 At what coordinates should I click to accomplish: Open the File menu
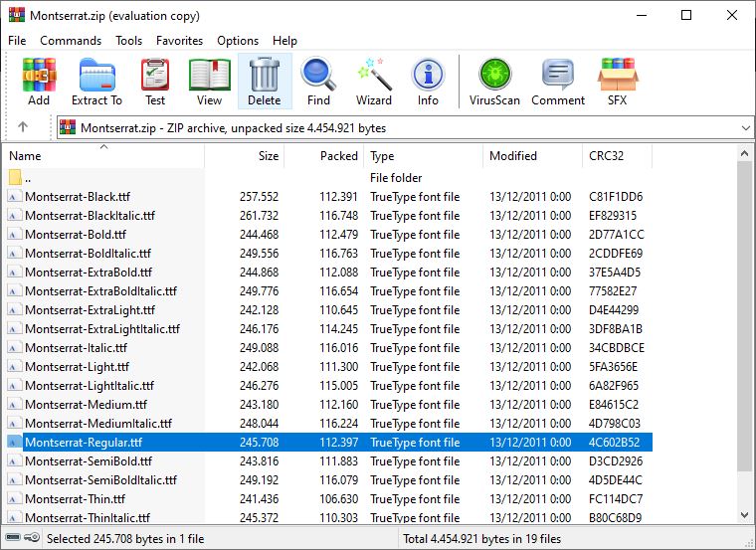(17, 41)
